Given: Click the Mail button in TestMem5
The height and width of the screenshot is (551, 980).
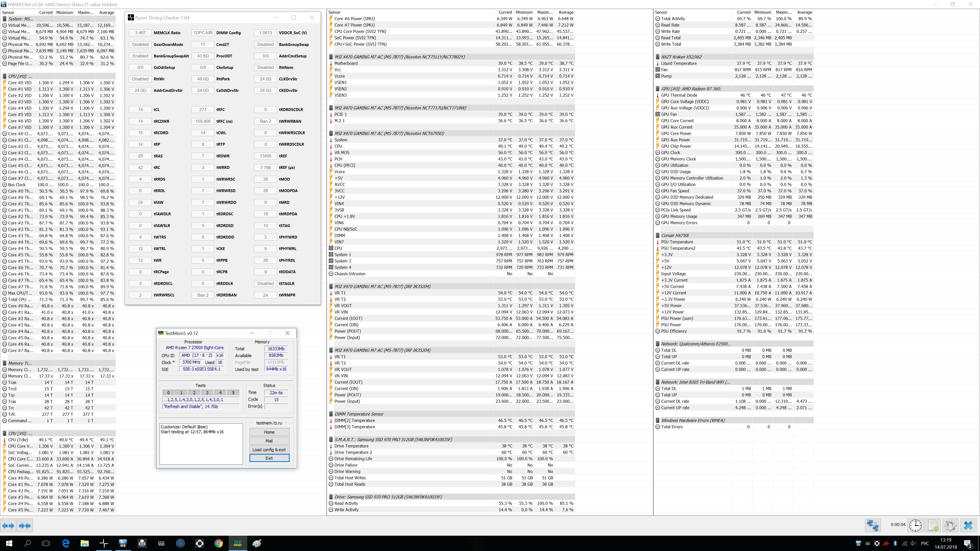Looking at the screenshot, I should coord(269,441).
